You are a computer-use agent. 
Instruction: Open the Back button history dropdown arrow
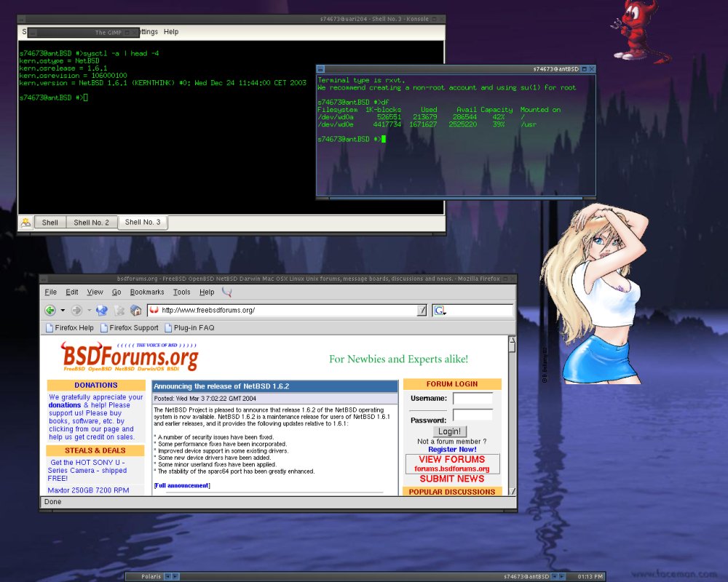(63, 311)
